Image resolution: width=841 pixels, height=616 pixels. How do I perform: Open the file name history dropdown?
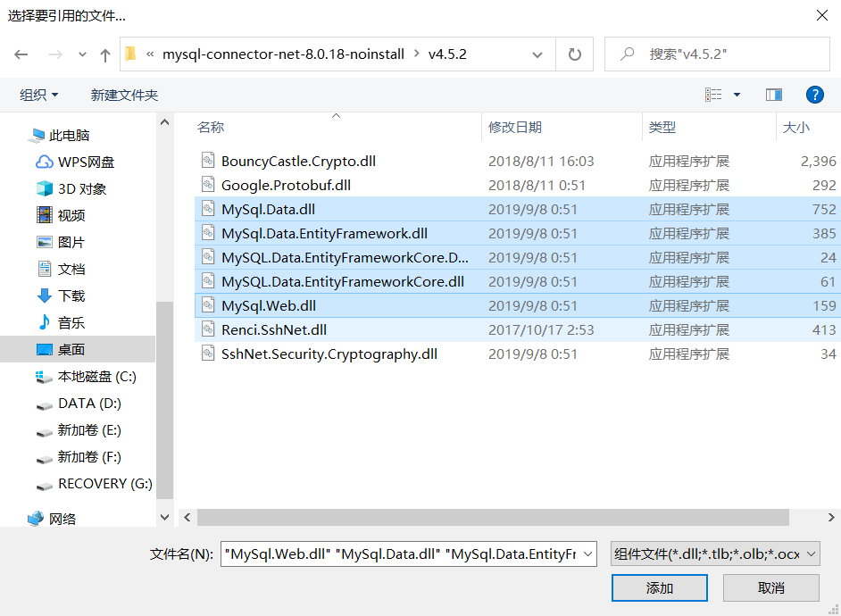tap(587, 554)
